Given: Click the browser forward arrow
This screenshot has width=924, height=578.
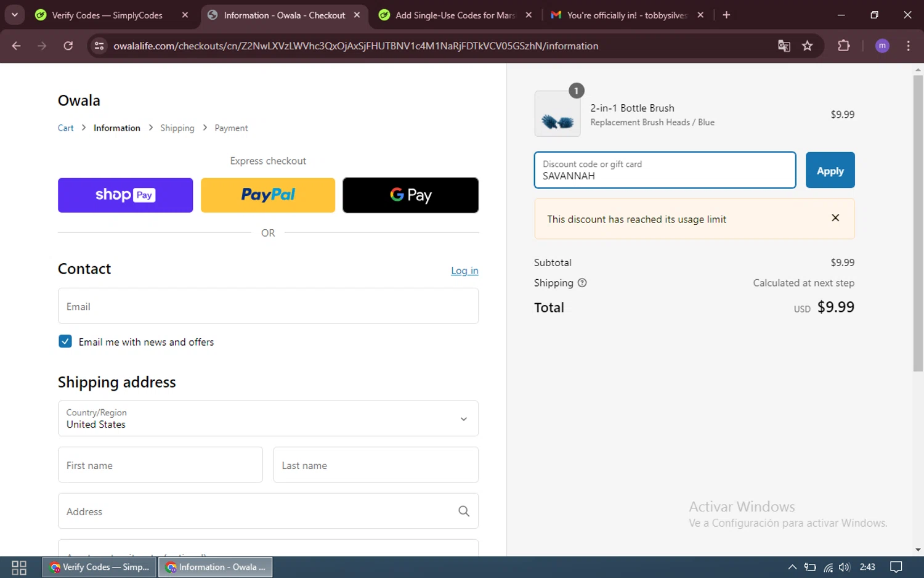Looking at the screenshot, I should pyautogui.click(x=42, y=46).
